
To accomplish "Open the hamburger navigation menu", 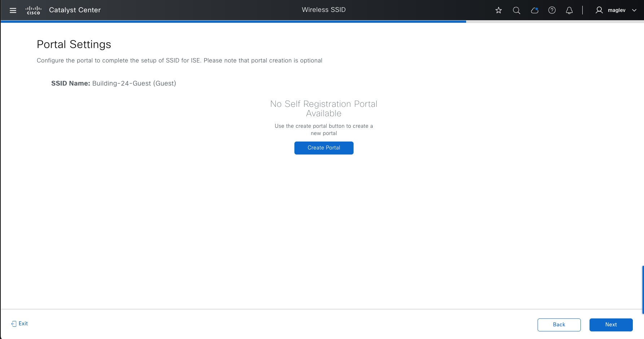I will pos(13,10).
